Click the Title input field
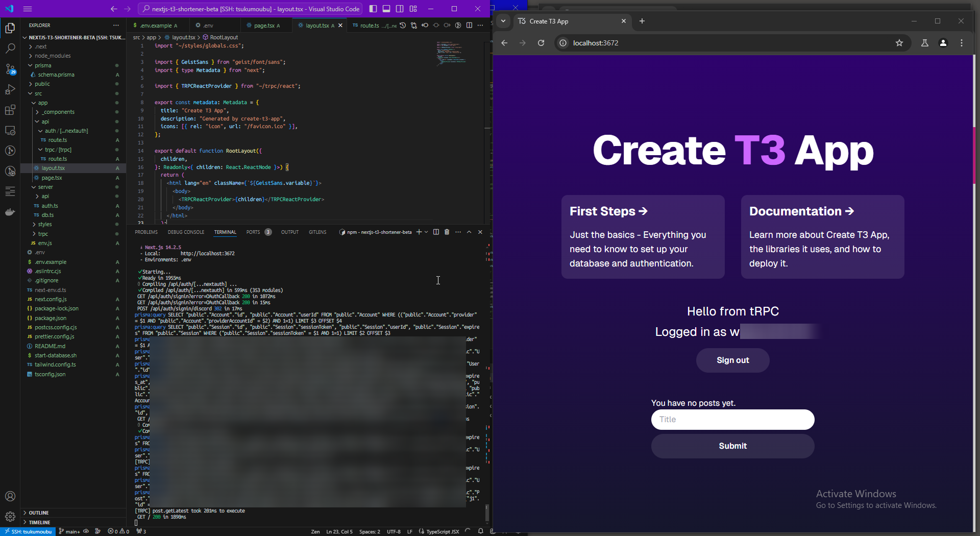Screen dimensions: 980x536 732,420
